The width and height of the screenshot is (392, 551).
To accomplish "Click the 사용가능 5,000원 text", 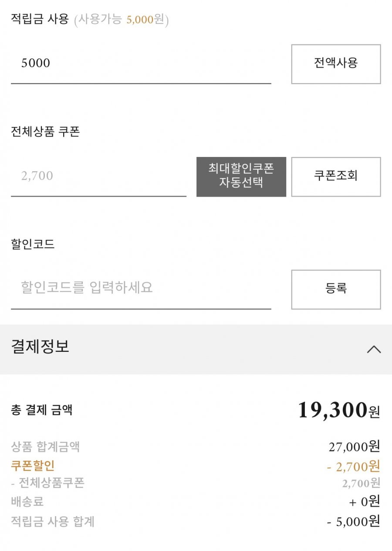I will click(x=121, y=20).
